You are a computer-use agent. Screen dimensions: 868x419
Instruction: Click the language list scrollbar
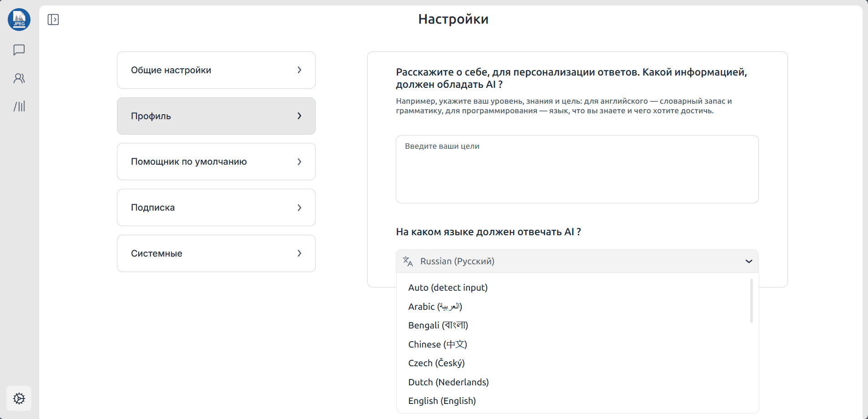(x=751, y=301)
